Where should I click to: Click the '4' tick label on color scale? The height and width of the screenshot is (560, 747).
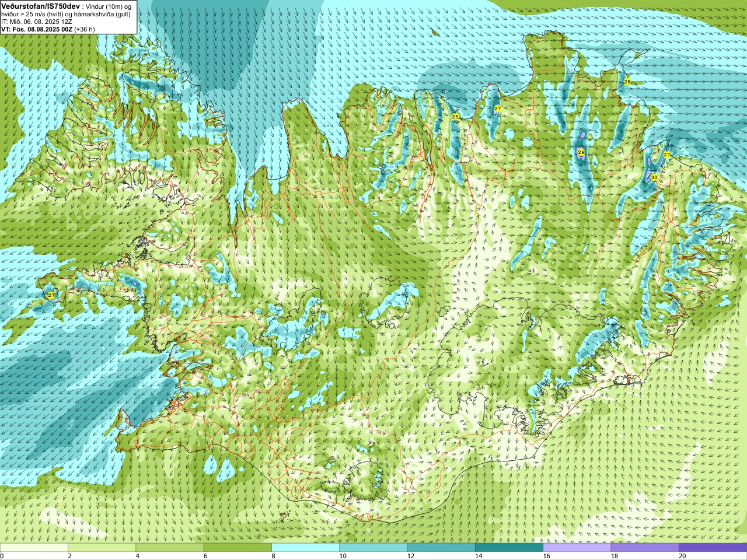coord(137,556)
